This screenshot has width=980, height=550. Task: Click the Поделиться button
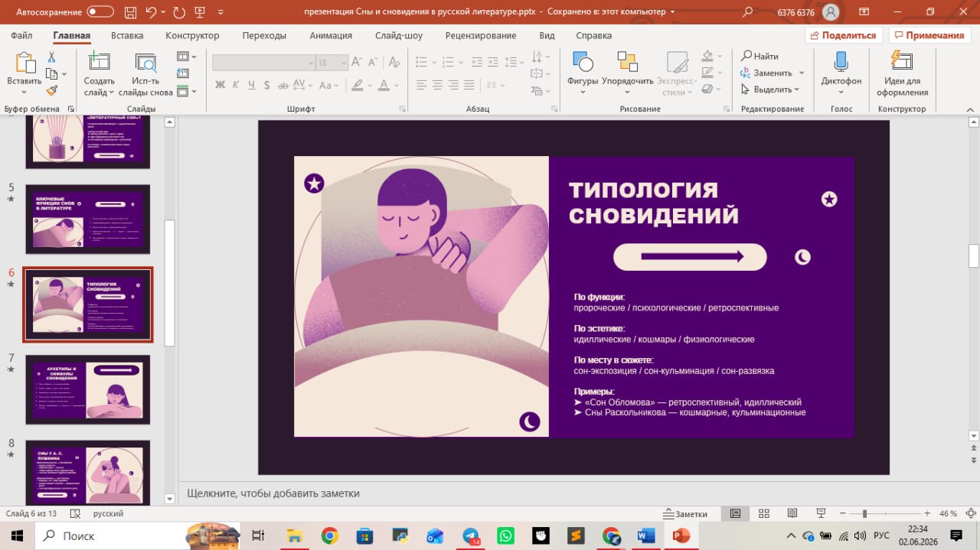[x=844, y=35]
